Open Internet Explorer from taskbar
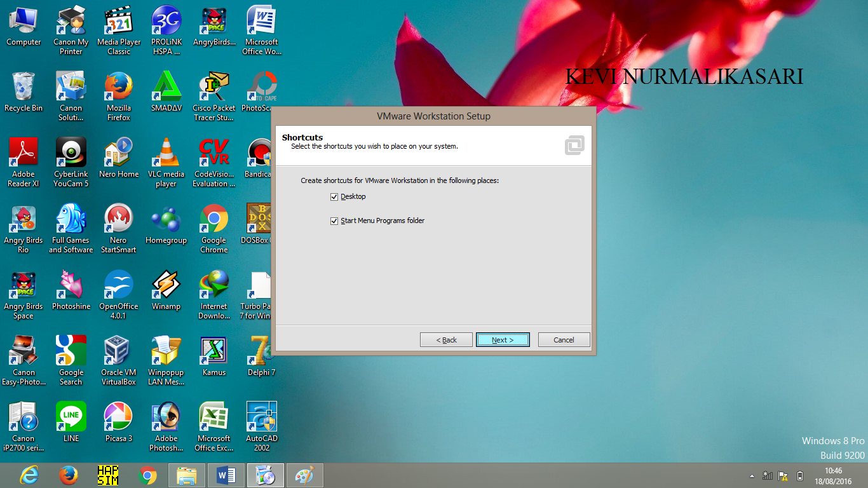This screenshot has width=868, height=488. (29, 475)
